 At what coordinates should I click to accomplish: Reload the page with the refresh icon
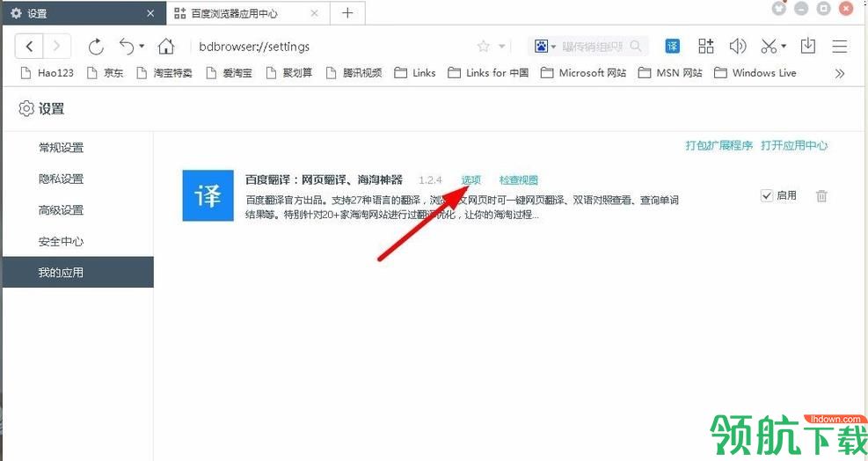point(96,48)
